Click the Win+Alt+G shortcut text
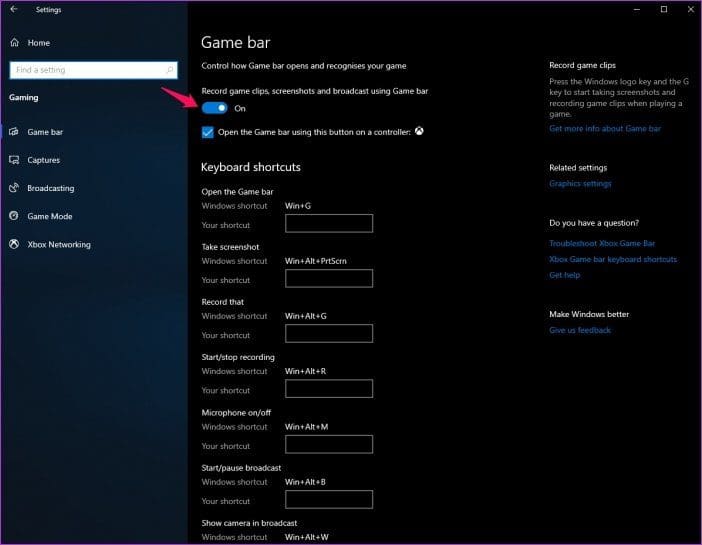 click(306, 316)
